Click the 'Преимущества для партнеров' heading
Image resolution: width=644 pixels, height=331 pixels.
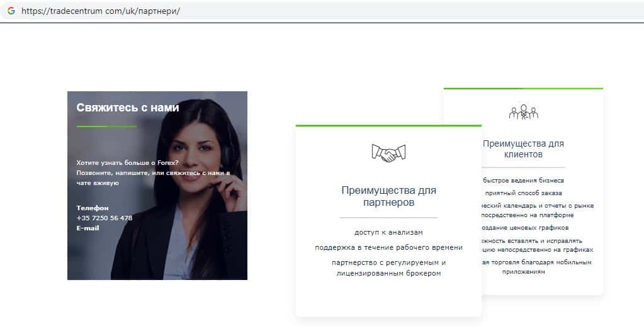(x=388, y=196)
